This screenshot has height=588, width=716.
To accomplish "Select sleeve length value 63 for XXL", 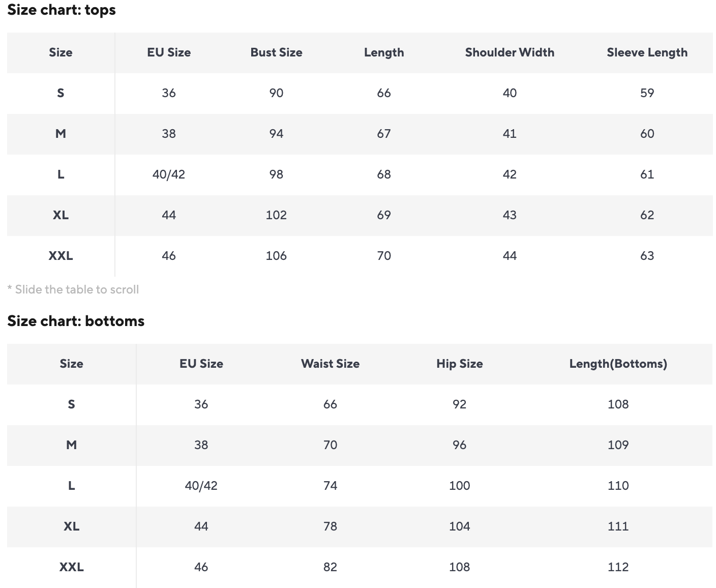I will (647, 256).
